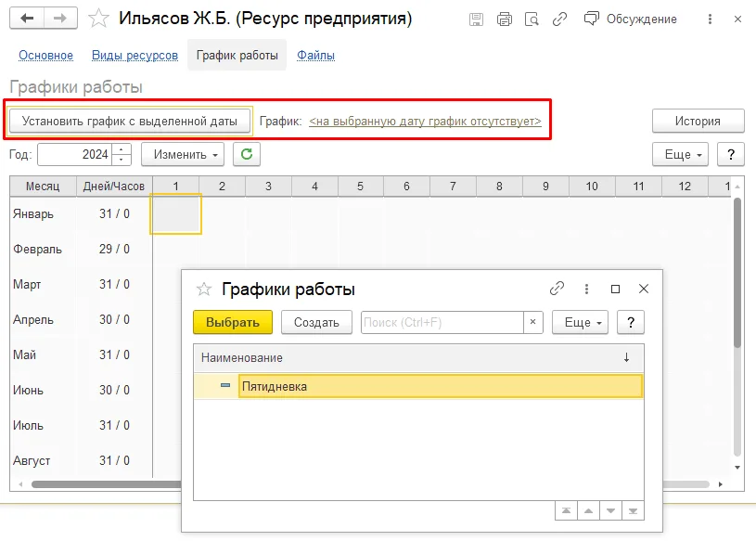The image size is (756, 541).
Task: Go forward with the right arrow button
Action: (x=60, y=19)
